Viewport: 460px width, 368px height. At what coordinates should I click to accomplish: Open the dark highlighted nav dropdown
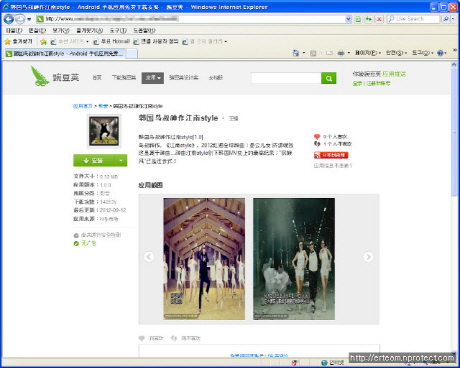pos(153,78)
